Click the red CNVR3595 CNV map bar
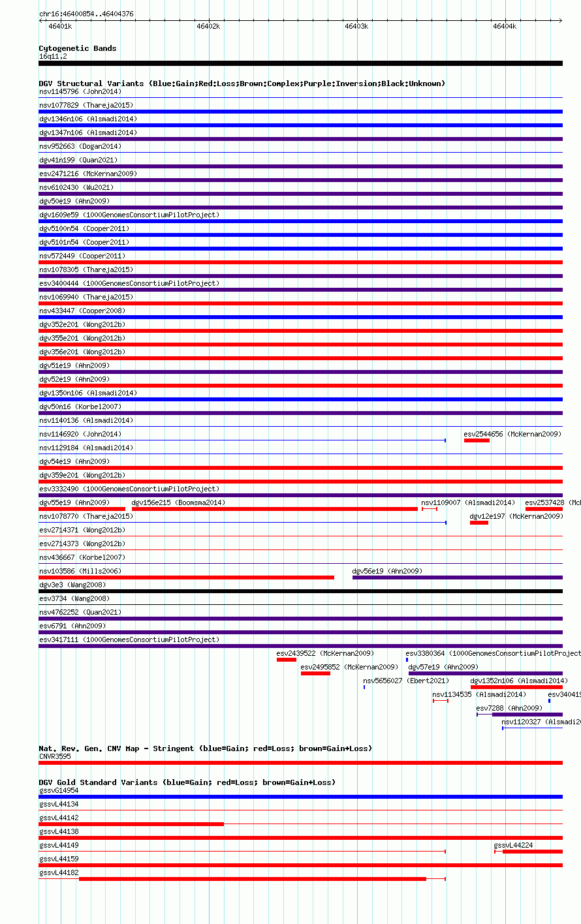Viewport: 581px width, 924px height. coord(300,763)
